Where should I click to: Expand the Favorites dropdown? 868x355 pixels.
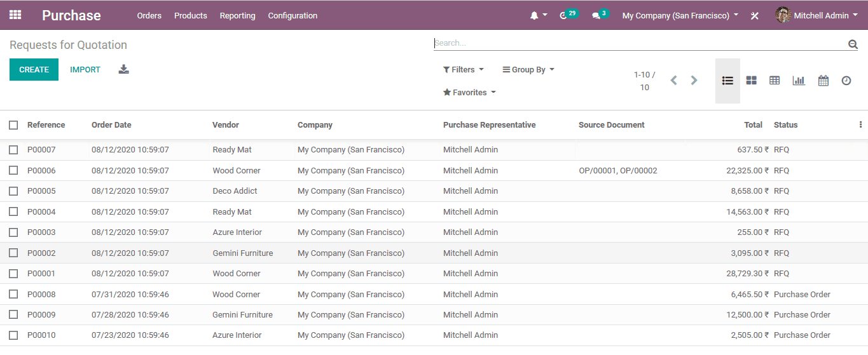tap(469, 93)
